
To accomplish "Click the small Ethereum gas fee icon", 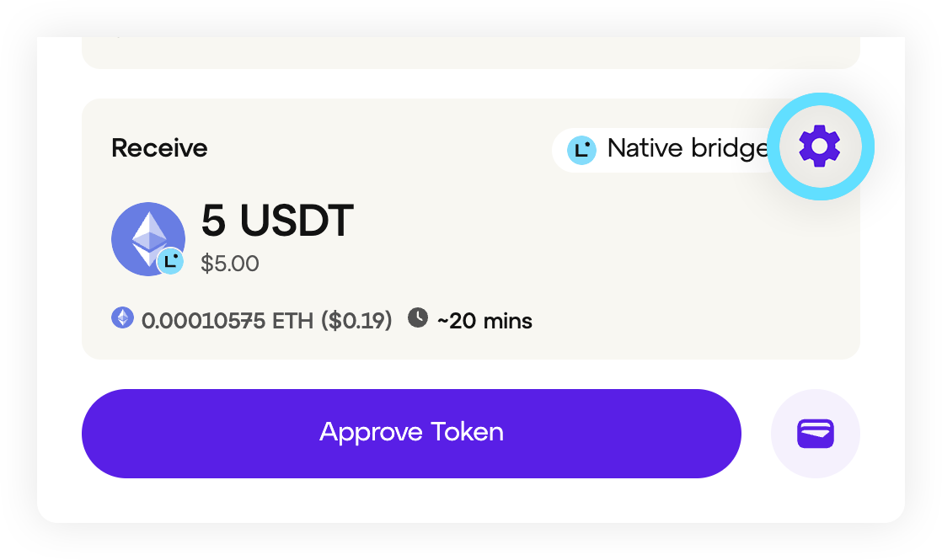I will (x=123, y=317).
